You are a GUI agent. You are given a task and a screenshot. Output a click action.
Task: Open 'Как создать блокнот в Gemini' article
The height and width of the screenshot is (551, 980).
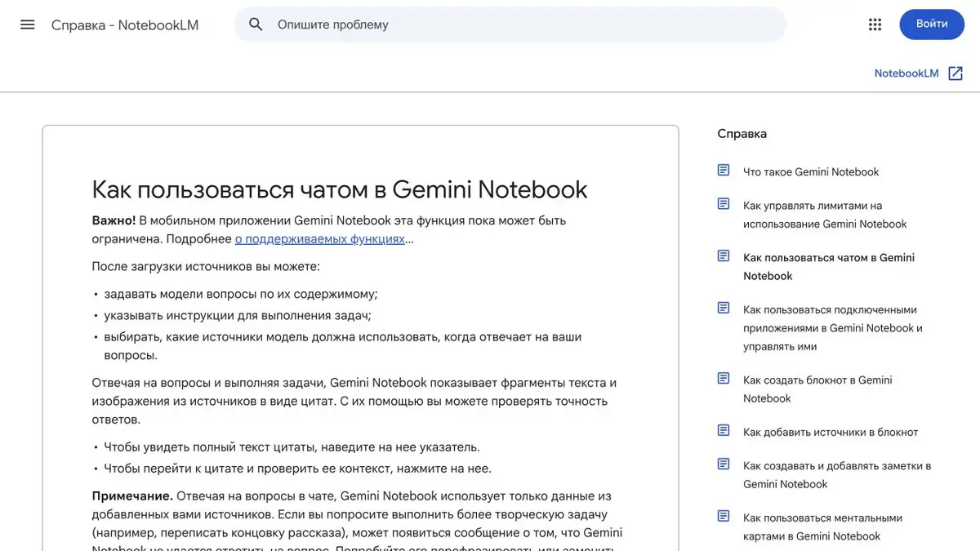point(817,389)
